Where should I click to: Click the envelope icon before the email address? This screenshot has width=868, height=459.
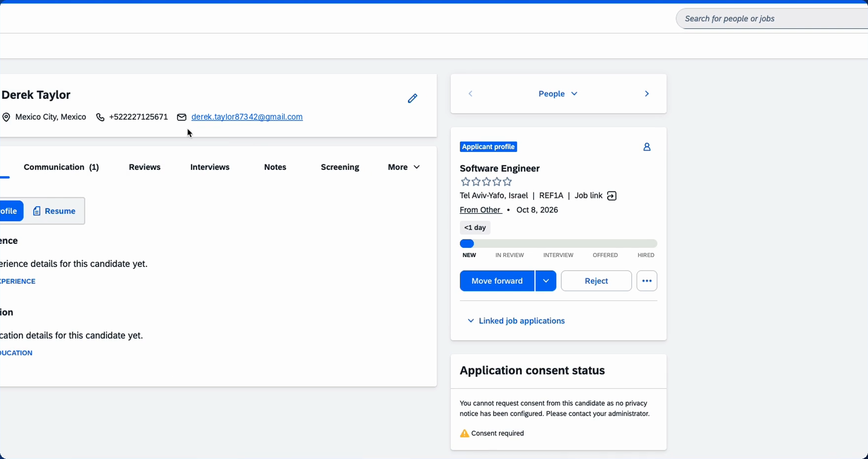click(181, 117)
